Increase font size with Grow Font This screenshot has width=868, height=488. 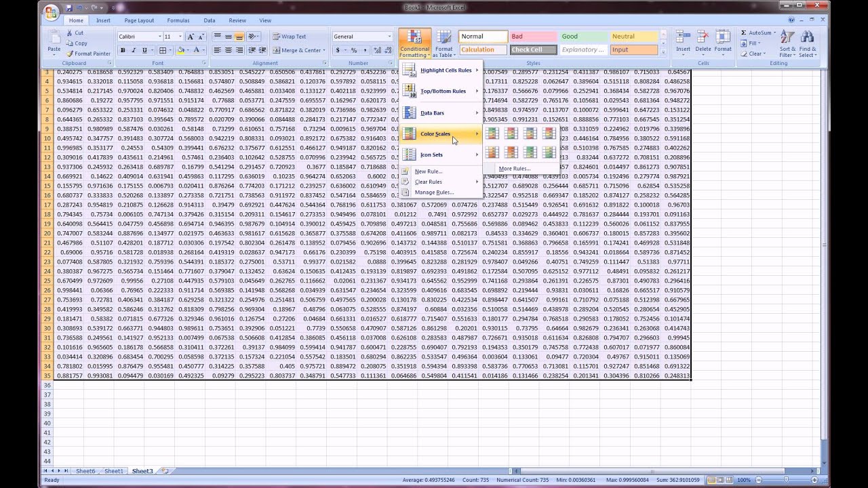[x=191, y=37]
